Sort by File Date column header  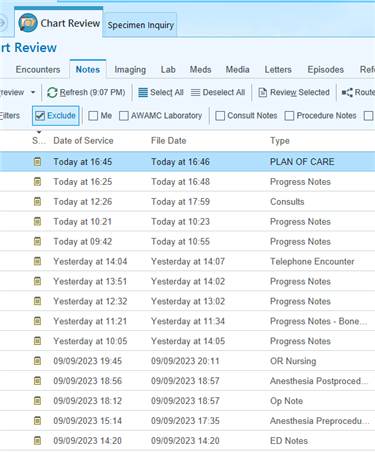[168, 141]
